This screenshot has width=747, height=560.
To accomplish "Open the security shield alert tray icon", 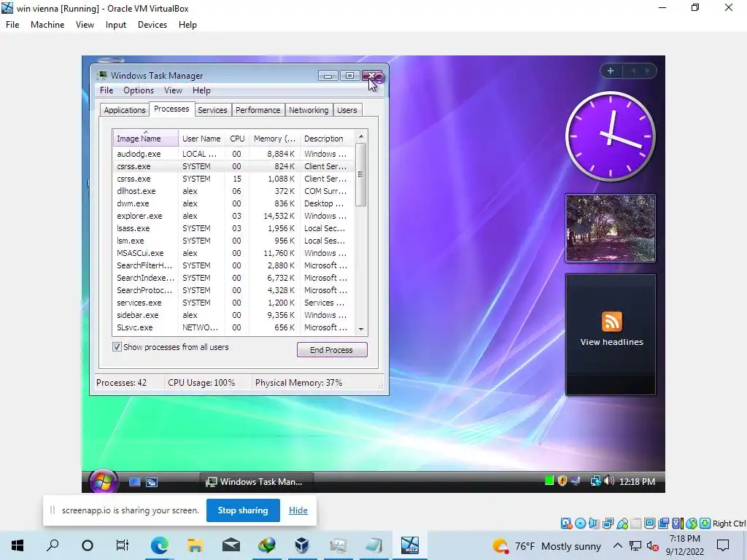I will tap(562, 481).
